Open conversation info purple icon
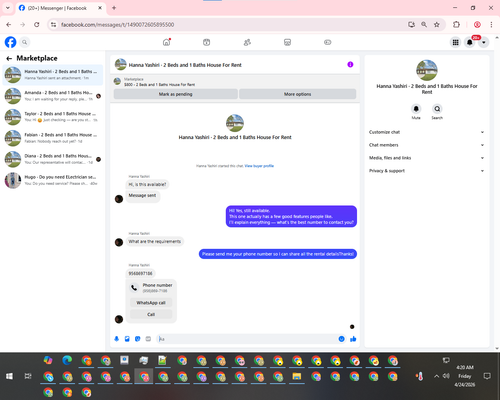The image size is (500, 400). tap(350, 65)
